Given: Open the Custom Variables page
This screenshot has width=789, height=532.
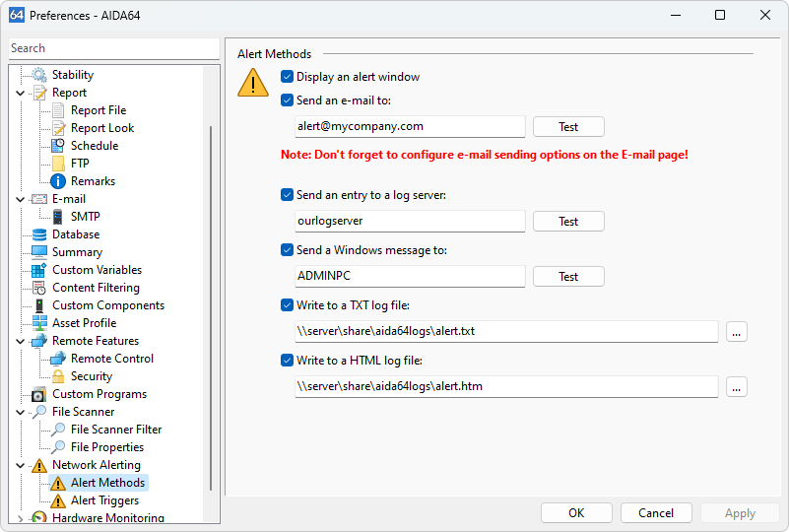Looking at the screenshot, I should point(98,270).
